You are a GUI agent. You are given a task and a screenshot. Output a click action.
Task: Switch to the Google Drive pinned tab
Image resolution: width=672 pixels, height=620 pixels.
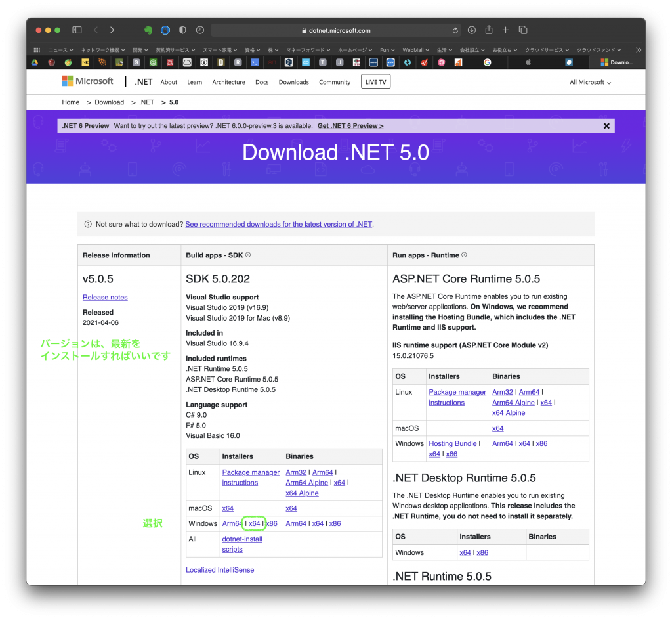35,62
